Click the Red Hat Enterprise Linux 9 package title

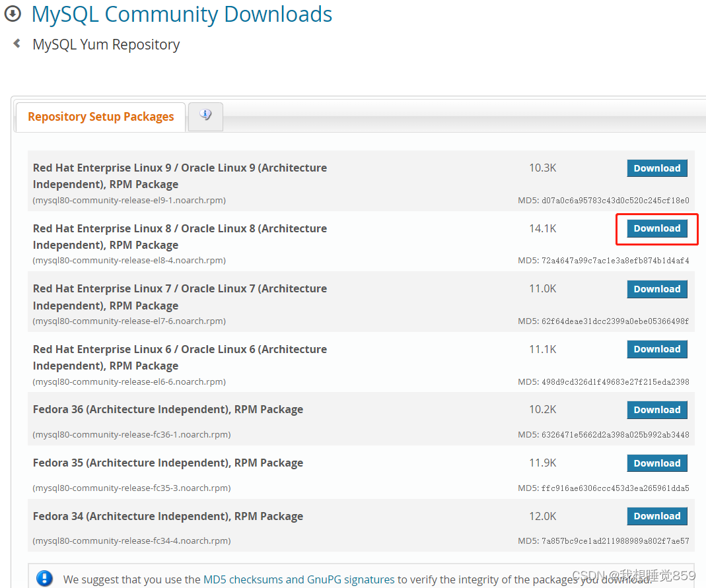180,176
